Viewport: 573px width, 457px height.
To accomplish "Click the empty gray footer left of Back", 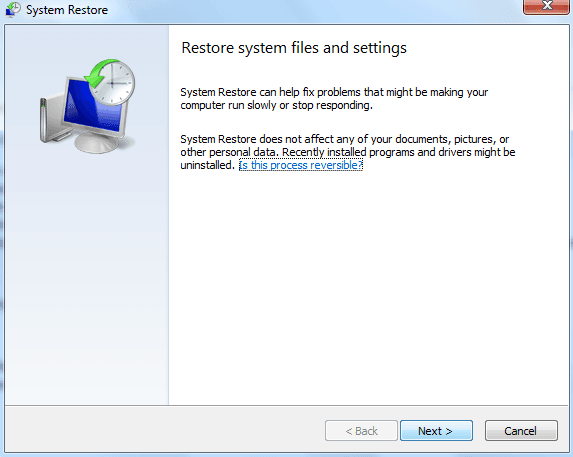I will click(164, 430).
